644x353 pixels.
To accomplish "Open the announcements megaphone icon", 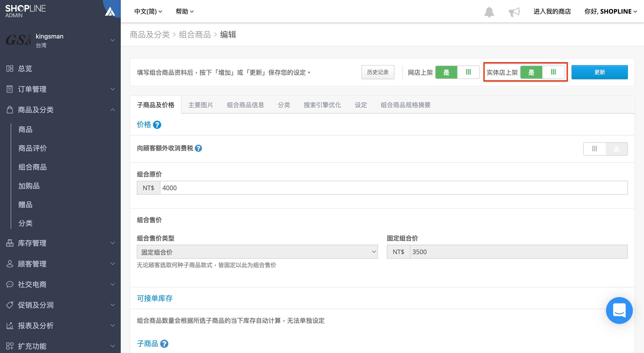I will pos(514,12).
